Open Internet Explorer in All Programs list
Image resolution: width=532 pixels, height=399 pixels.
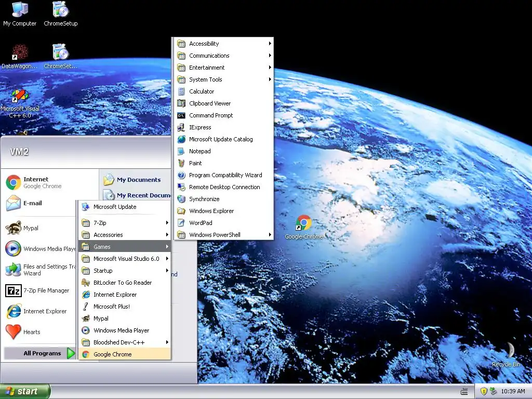(x=125, y=295)
